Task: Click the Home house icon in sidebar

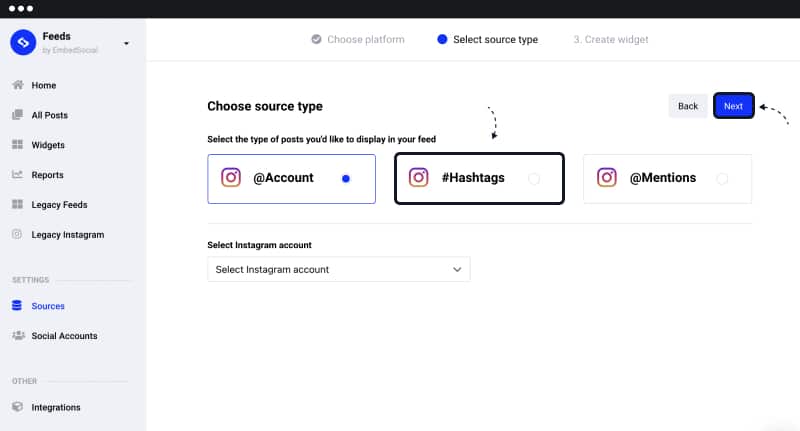Action: [18, 85]
